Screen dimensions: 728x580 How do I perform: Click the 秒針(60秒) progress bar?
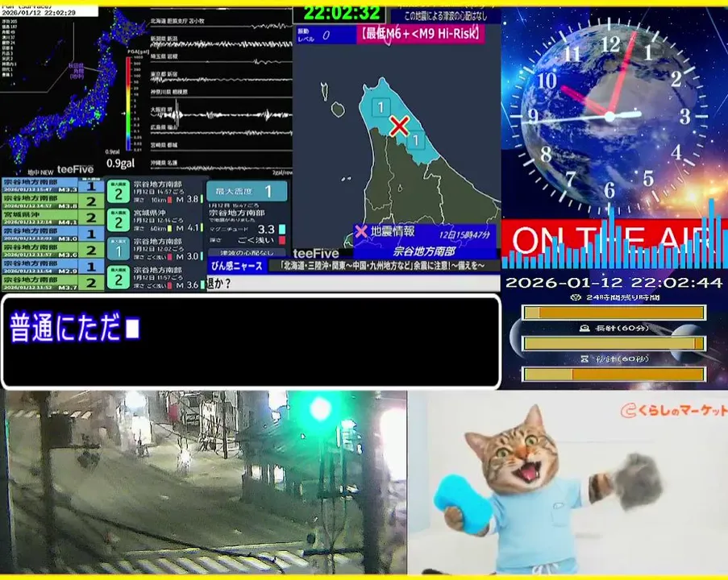pyautogui.click(x=614, y=374)
